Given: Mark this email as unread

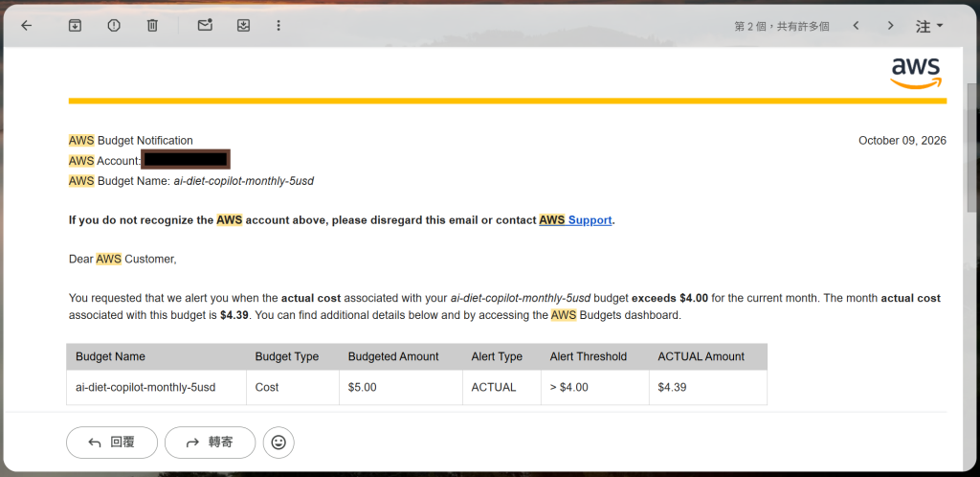Looking at the screenshot, I should [205, 26].
